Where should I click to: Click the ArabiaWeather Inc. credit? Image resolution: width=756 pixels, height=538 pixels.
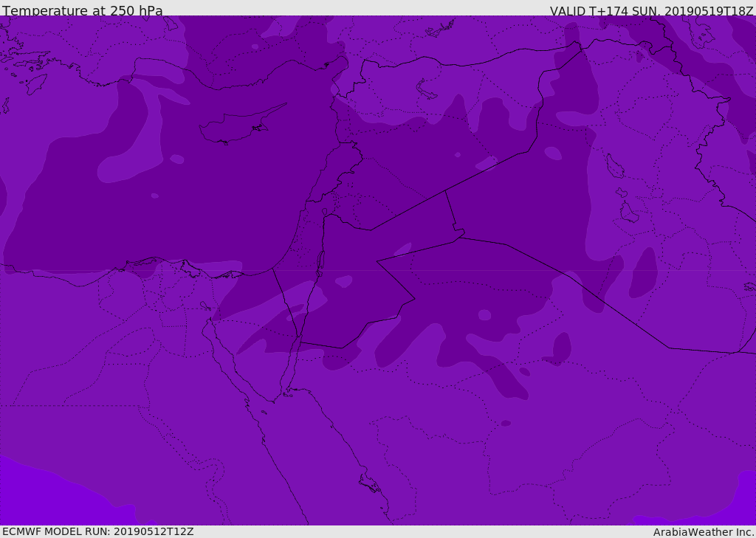(704, 532)
